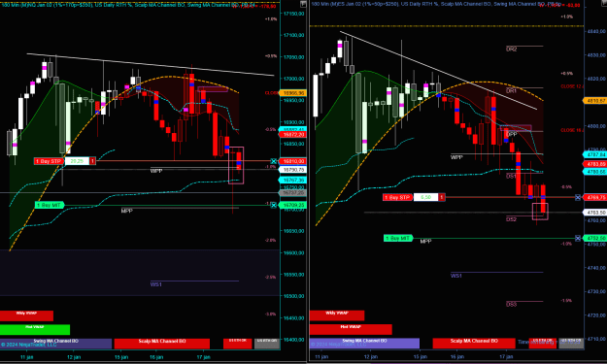Click the MPP label on right chart
This screenshot has width=607, height=364.
425,242
